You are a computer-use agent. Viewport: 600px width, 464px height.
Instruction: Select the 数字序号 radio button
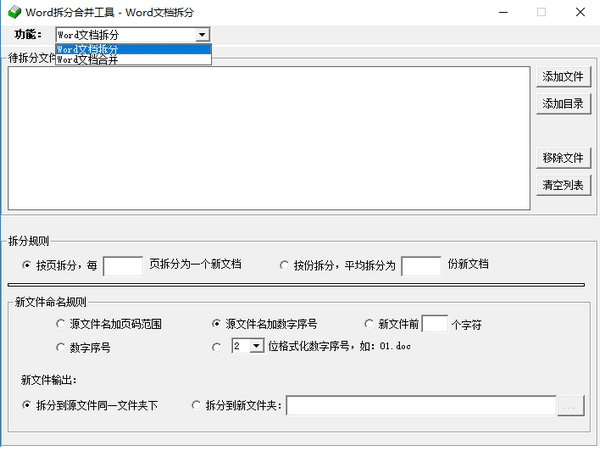tap(60, 347)
